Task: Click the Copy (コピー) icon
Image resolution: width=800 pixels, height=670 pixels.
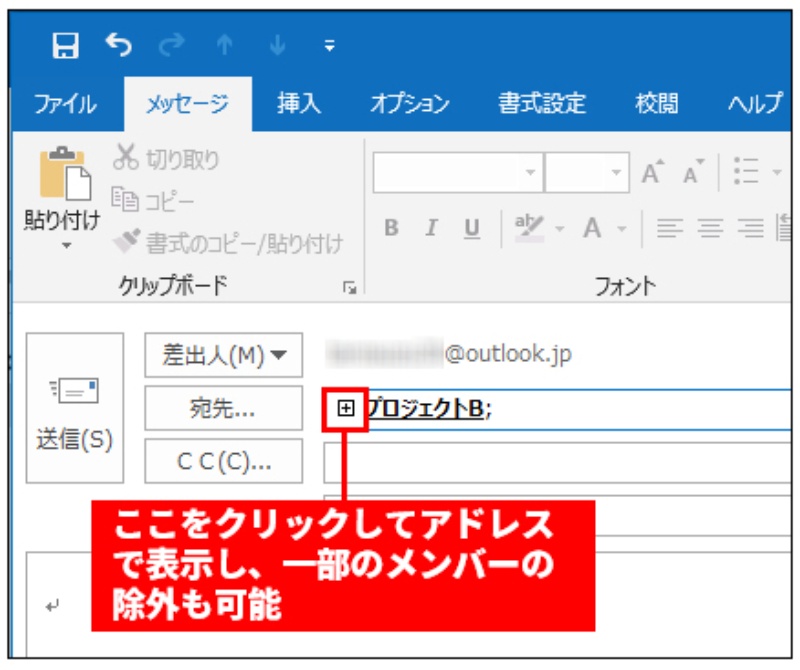Action: [126, 201]
